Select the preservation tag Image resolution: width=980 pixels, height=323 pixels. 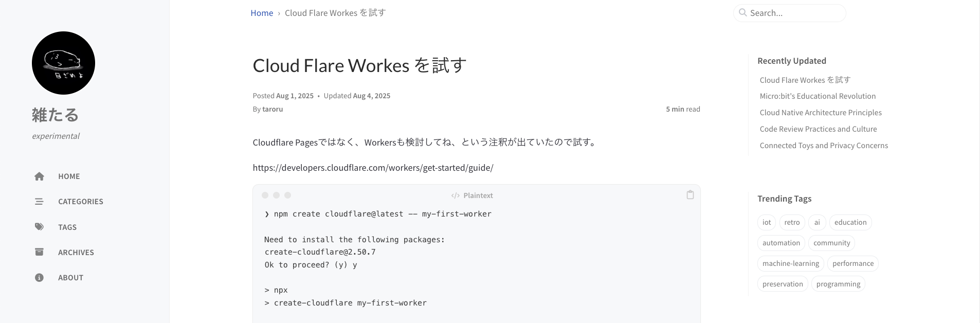(x=783, y=284)
